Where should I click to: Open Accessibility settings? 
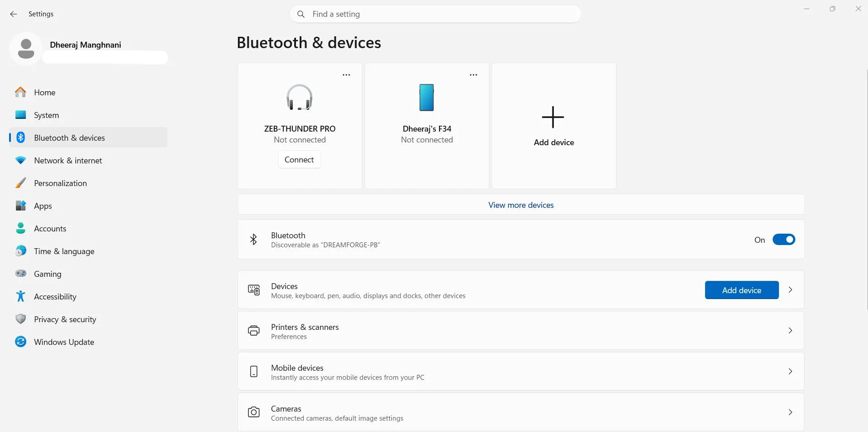tap(88, 296)
